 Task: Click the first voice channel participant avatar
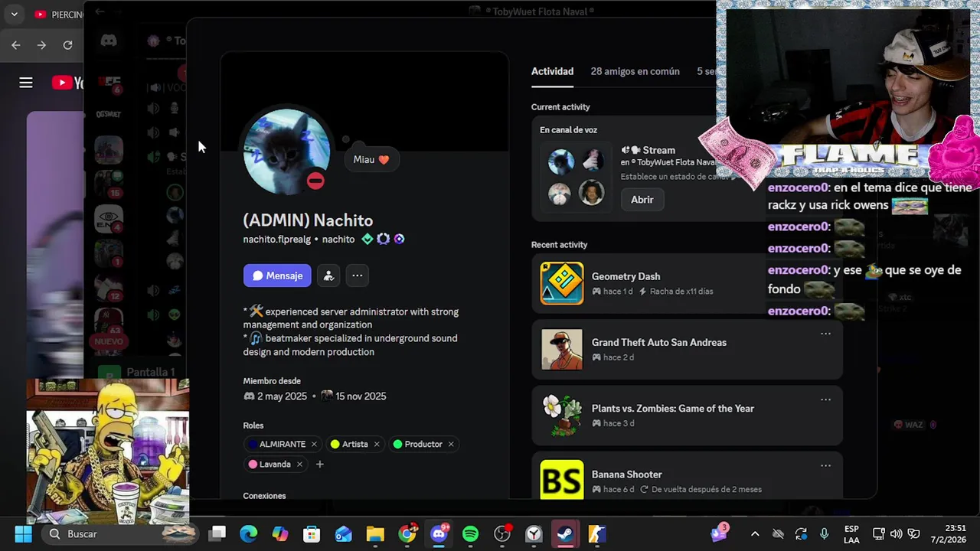point(561,162)
